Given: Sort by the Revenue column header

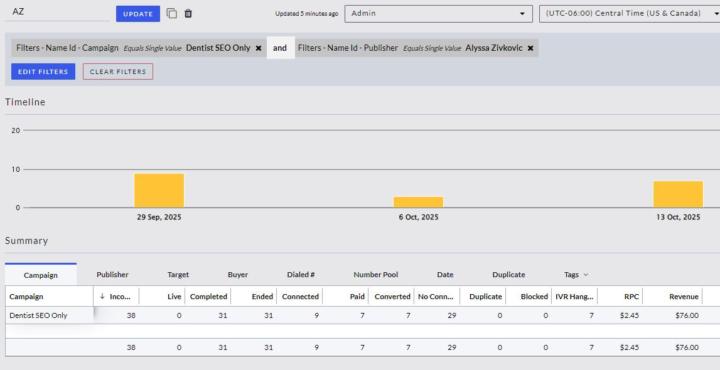Looking at the screenshot, I should pos(684,297).
